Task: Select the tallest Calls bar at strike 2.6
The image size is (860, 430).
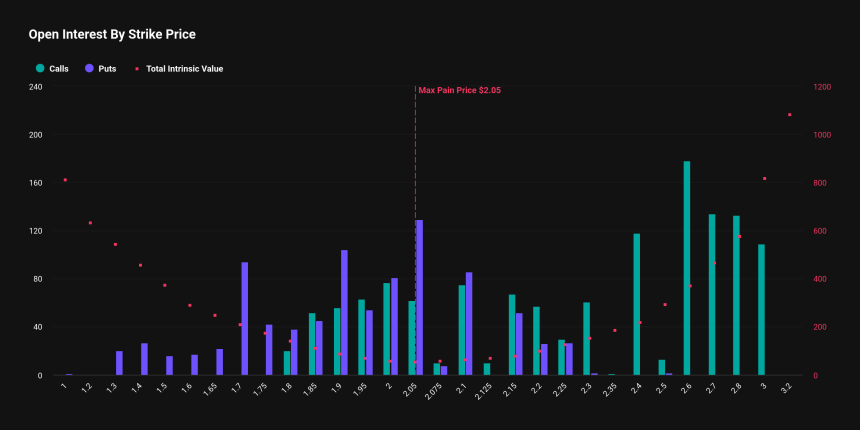Action: tap(687, 268)
